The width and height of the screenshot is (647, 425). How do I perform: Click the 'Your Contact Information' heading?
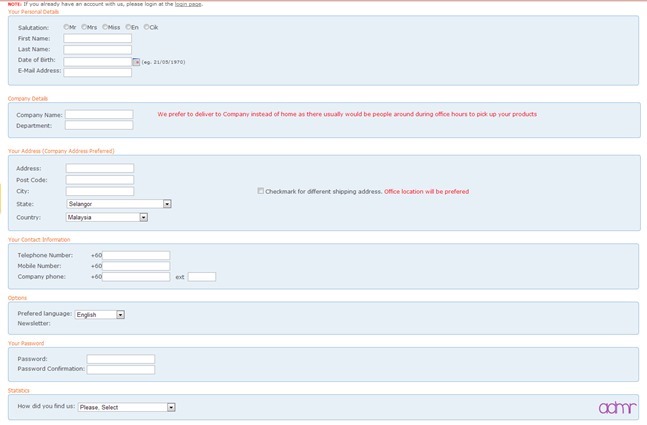point(39,239)
